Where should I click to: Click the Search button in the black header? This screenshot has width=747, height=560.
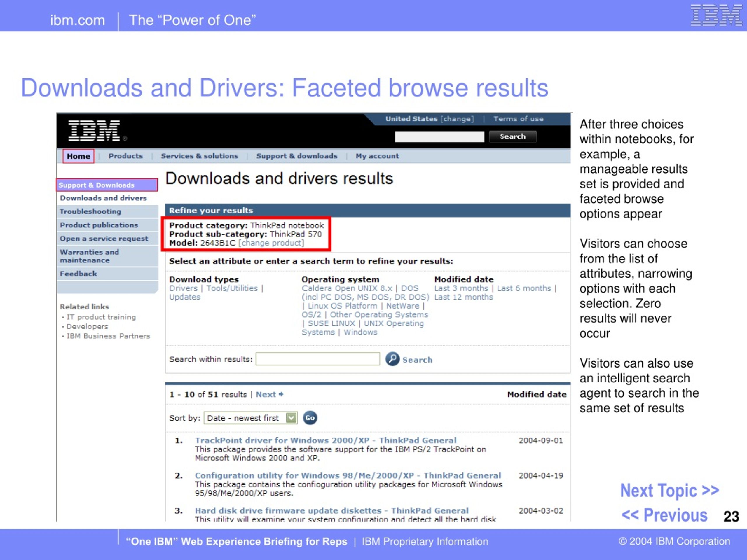pyautogui.click(x=513, y=136)
